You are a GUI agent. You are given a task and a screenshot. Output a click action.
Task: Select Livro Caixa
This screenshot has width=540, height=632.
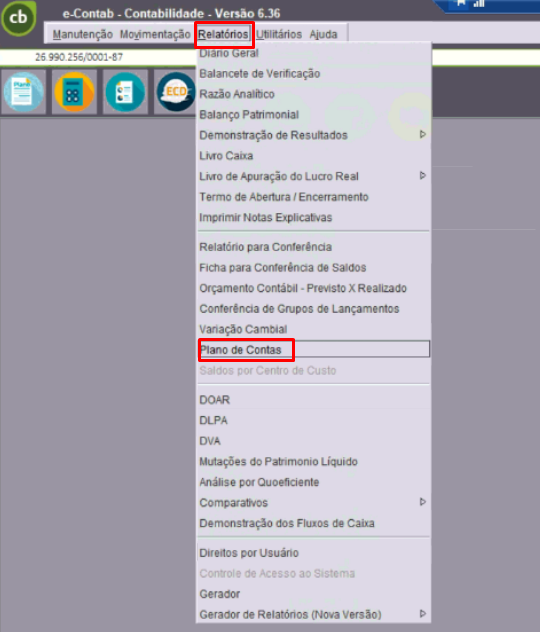pos(314,156)
